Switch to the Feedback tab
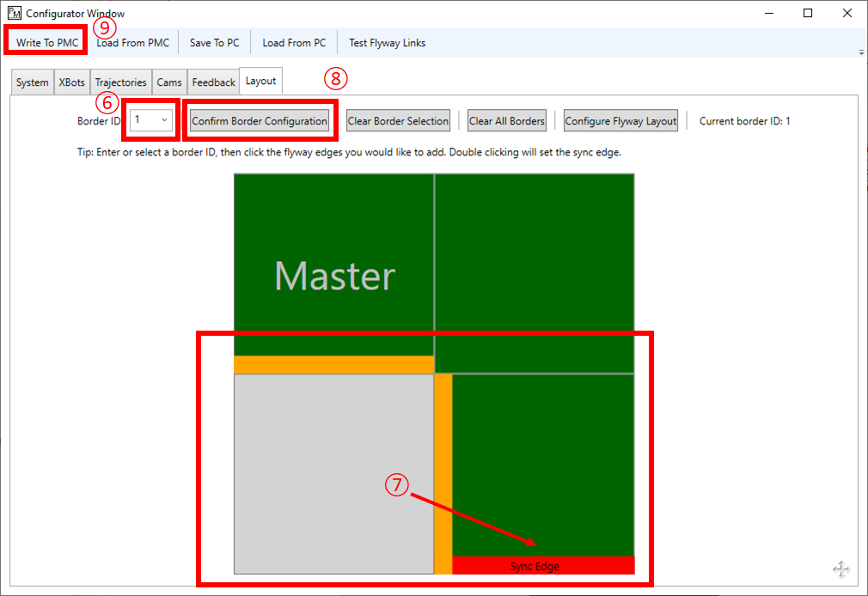This screenshot has height=596, width=868. click(213, 82)
